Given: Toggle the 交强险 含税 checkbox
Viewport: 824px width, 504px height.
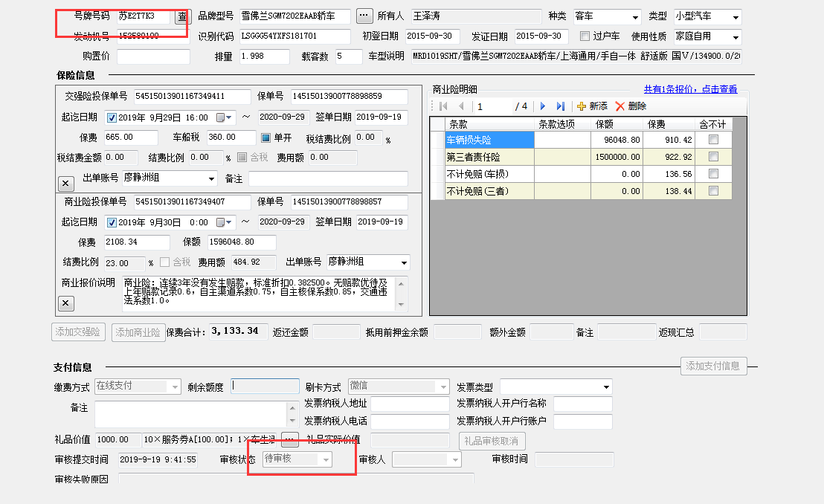Looking at the screenshot, I should [x=242, y=157].
